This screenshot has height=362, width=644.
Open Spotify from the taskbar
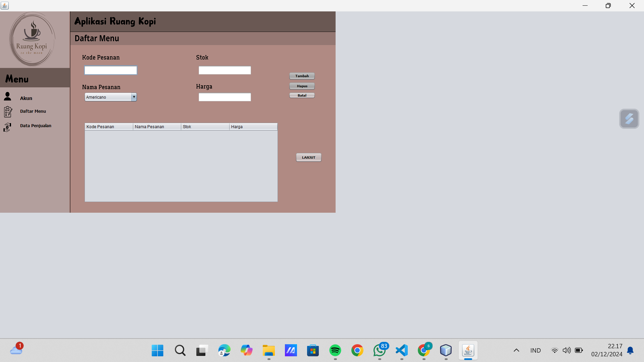click(x=335, y=350)
